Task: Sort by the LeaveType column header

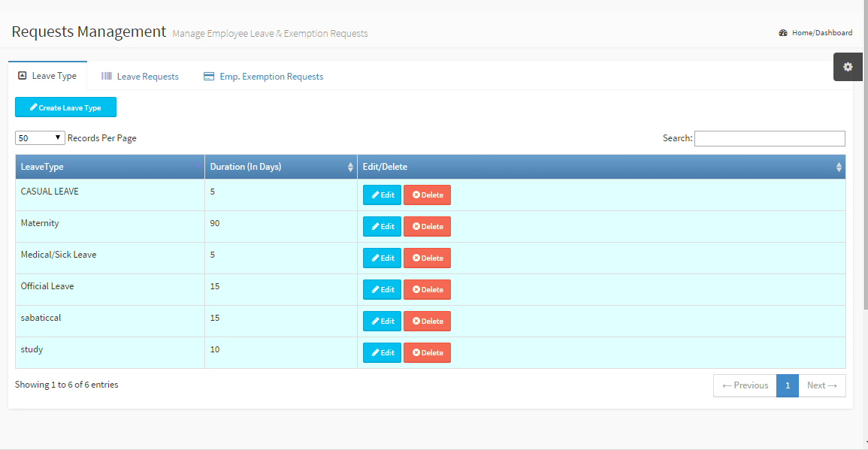Action: 110,167
